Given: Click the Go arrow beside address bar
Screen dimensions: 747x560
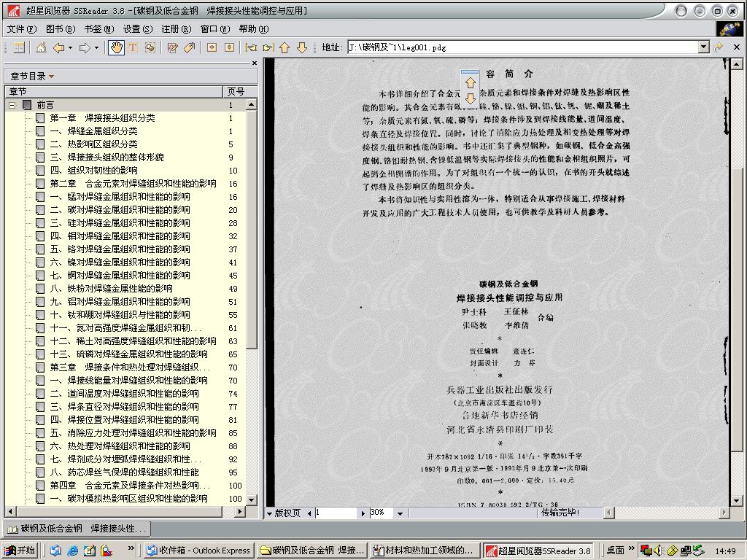Looking at the screenshot, I should (719, 47).
